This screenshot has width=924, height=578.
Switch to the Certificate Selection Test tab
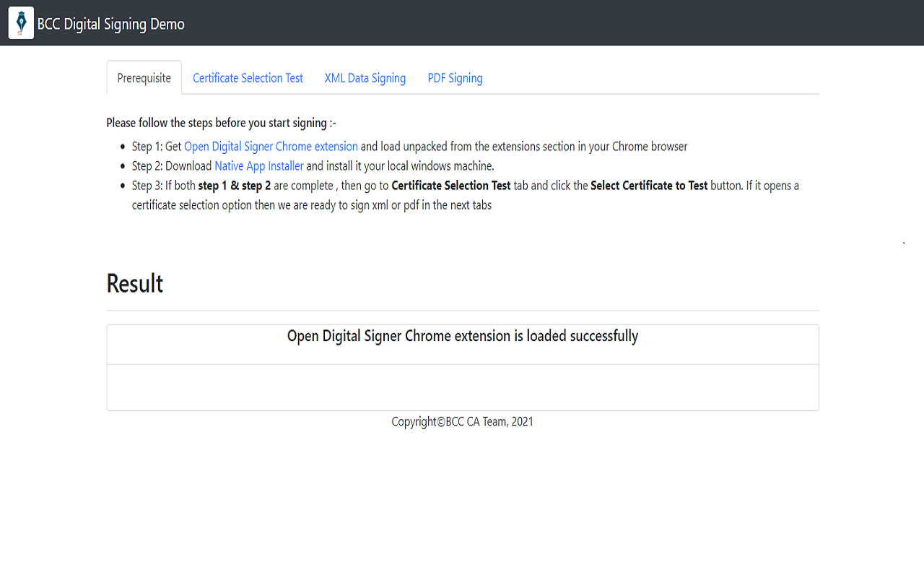point(248,78)
